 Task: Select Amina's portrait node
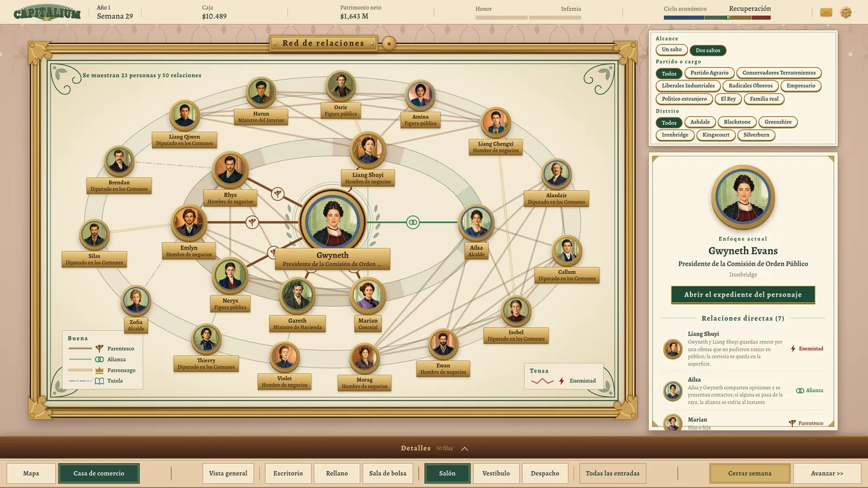(x=420, y=95)
